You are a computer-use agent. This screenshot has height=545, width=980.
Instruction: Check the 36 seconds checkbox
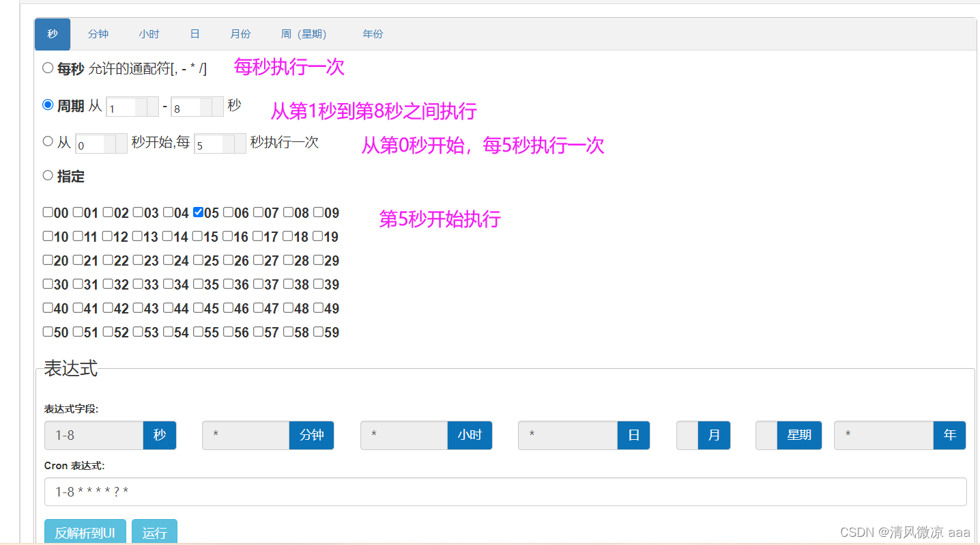pyautogui.click(x=228, y=284)
